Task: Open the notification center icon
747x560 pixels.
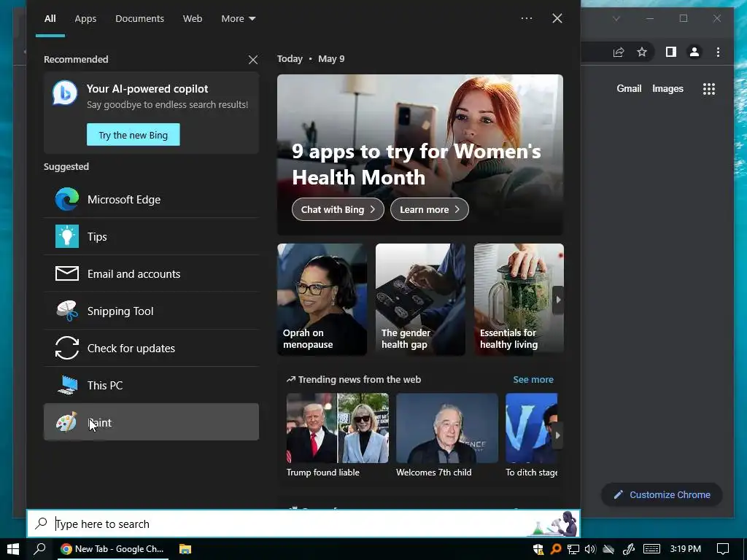Action: pos(723,549)
